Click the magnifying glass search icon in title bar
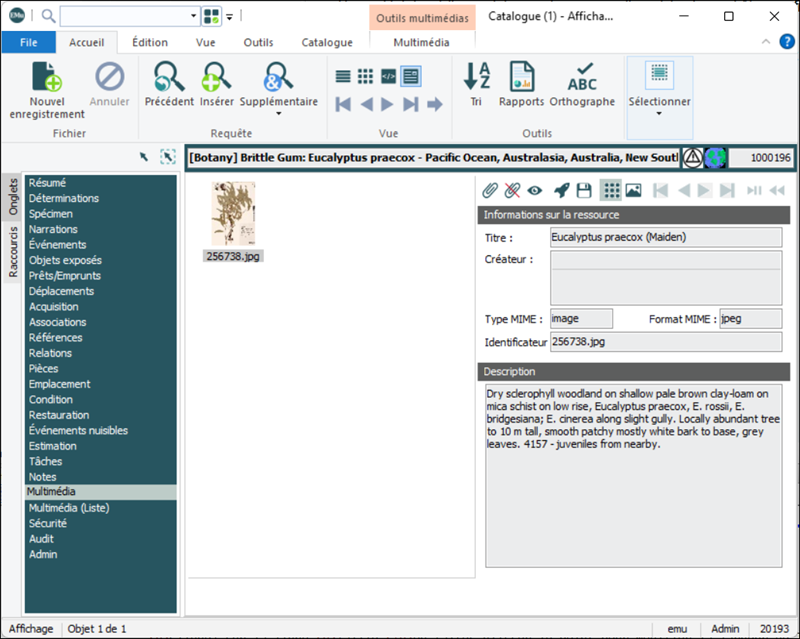The image size is (800, 639). (48, 16)
